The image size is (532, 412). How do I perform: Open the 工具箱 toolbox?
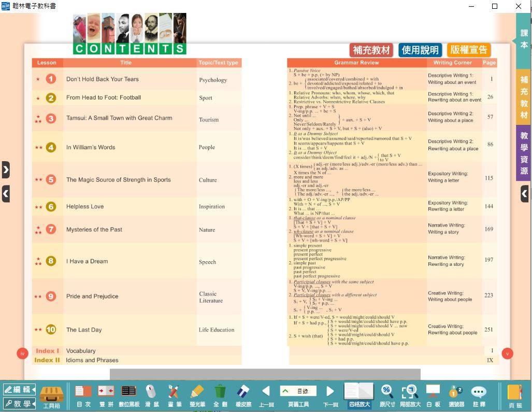(52, 396)
